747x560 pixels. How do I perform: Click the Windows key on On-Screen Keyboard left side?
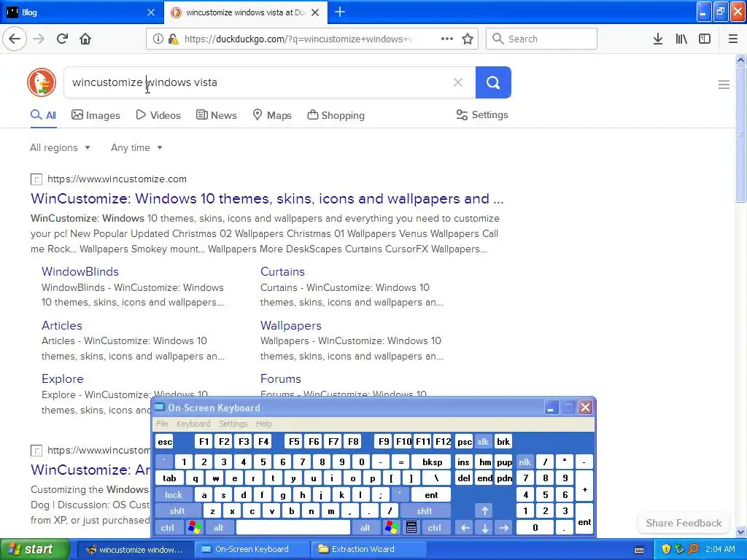pos(194,527)
